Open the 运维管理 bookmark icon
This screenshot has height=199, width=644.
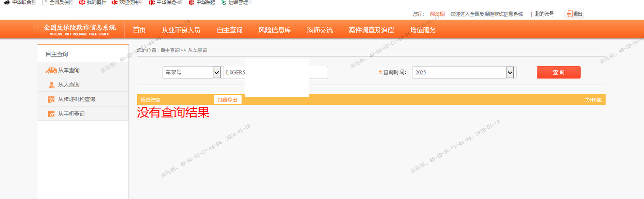[224, 2]
